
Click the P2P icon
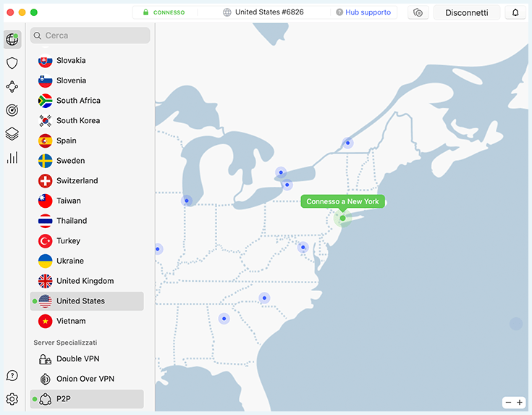point(45,399)
